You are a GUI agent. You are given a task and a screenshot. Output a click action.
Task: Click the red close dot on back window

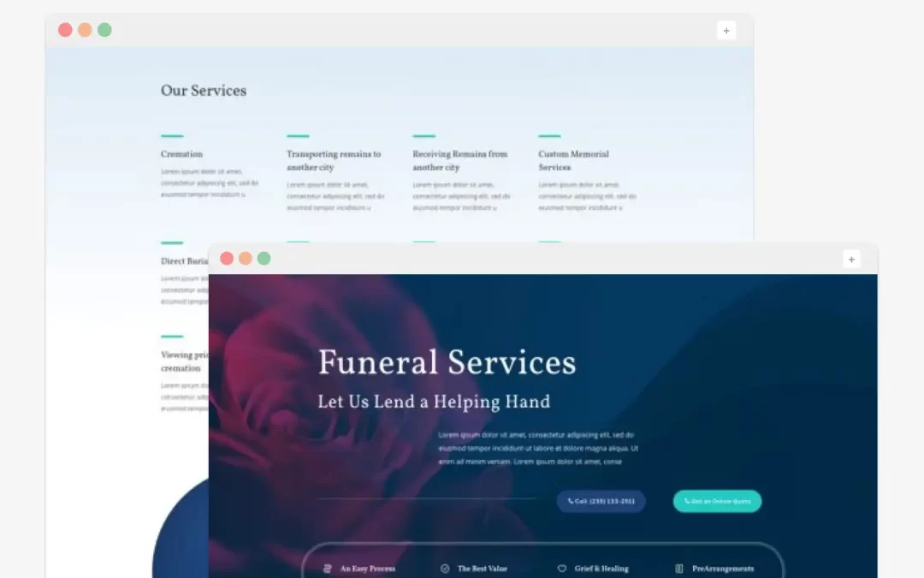point(65,30)
